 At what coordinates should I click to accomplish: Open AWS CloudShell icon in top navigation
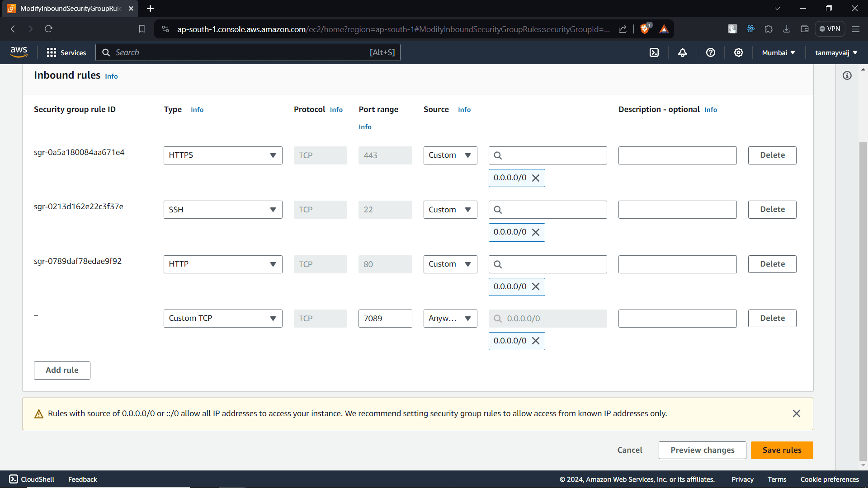point(654,53)
